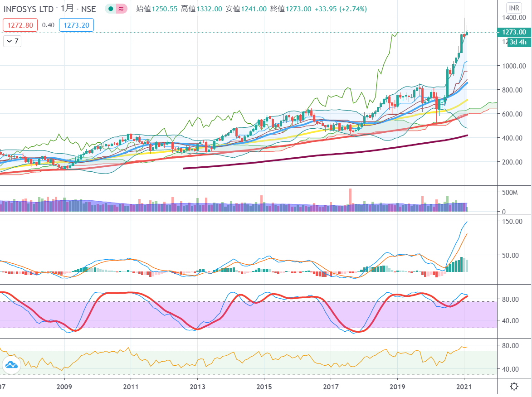532x397 pixels.
Task: Click the 1400.00 price scale label
Action: tap(514, 18)
